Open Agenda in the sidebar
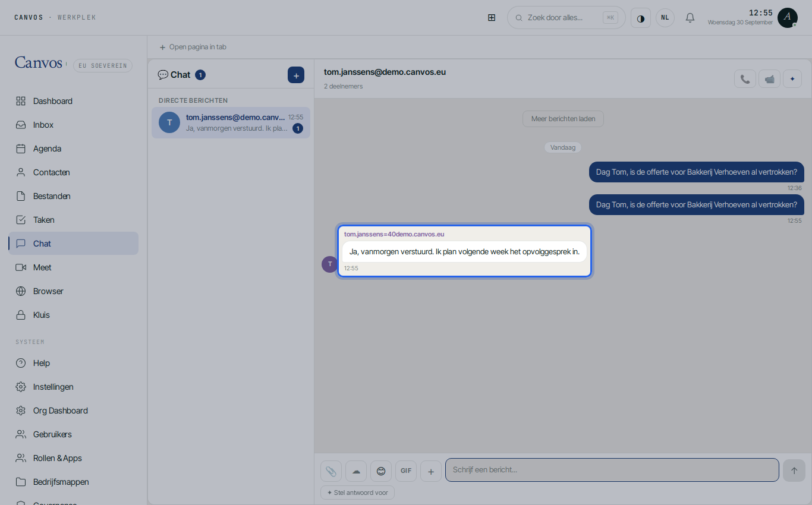 [x=73, y=149]
